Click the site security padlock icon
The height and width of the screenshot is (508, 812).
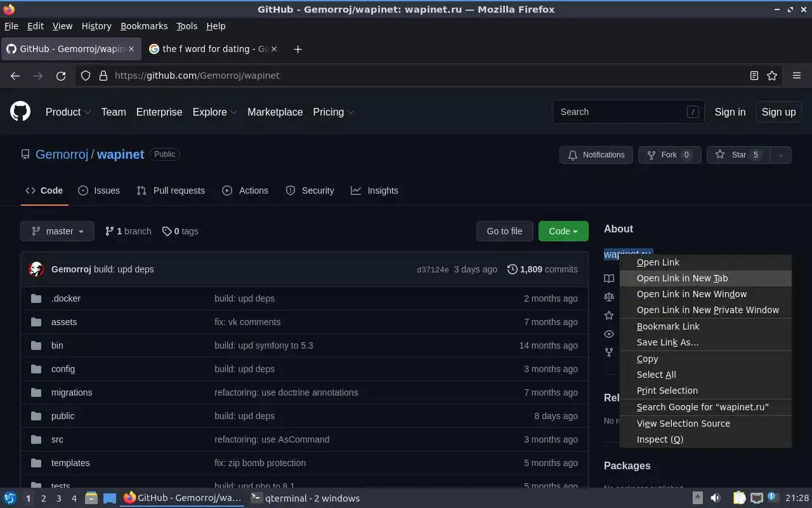pos(103,76)
